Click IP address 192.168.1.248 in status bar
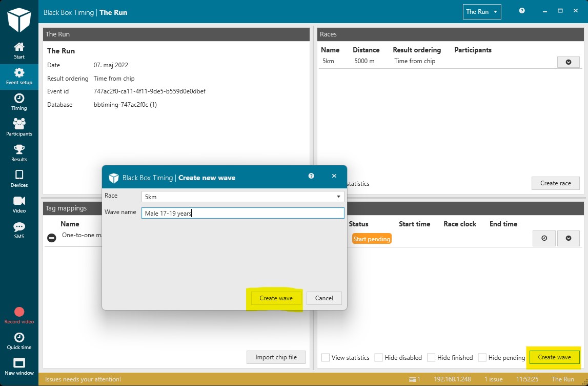Image resolution: width=588 pixels, height=386 pixels. [x=452, y=379]
